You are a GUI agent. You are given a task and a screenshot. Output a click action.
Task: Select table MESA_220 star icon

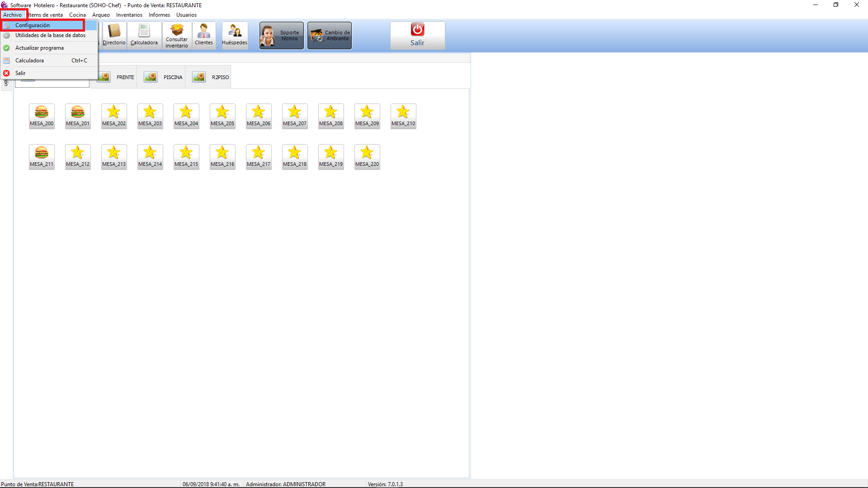(x=367, y=157)
